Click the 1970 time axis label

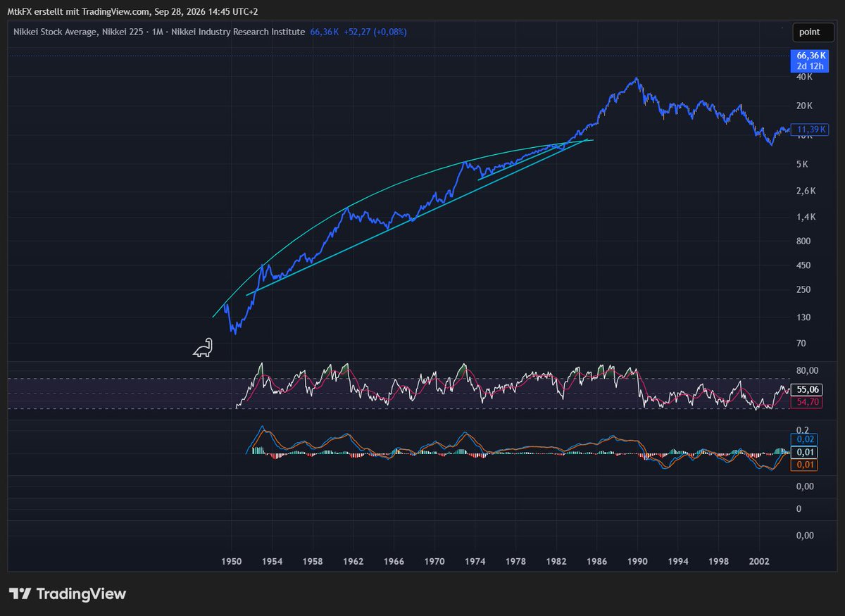pyautogui.click(x=435, y=561)
